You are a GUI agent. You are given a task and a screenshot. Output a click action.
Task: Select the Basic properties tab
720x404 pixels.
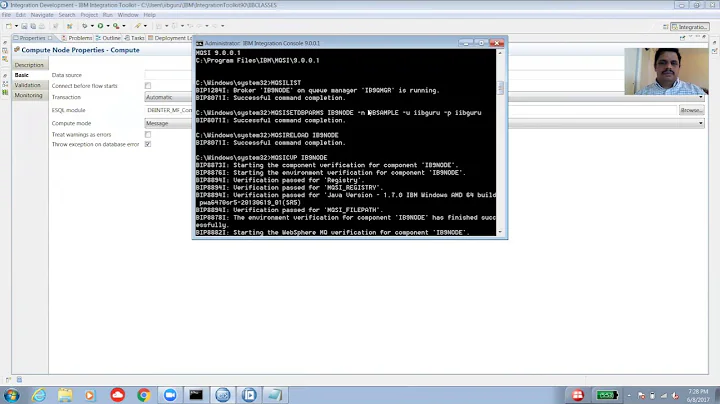click(x=29, y=75)
